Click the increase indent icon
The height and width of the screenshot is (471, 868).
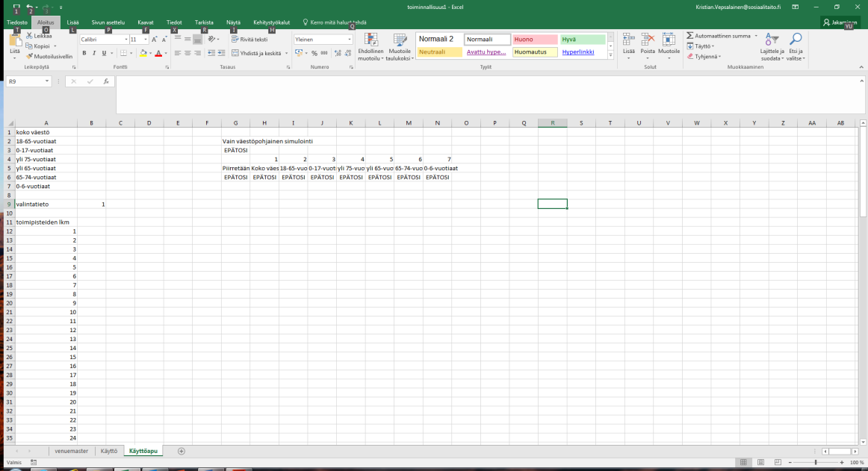point(221,53)
